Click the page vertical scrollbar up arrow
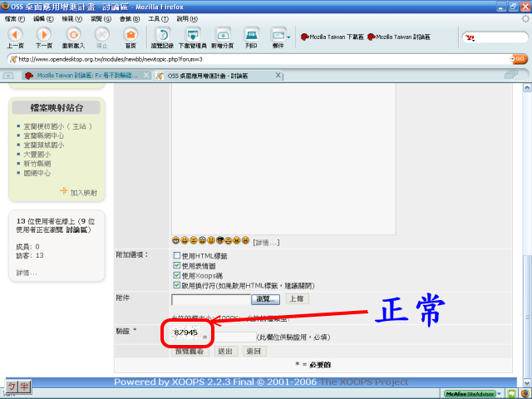 tap(527, 88)
